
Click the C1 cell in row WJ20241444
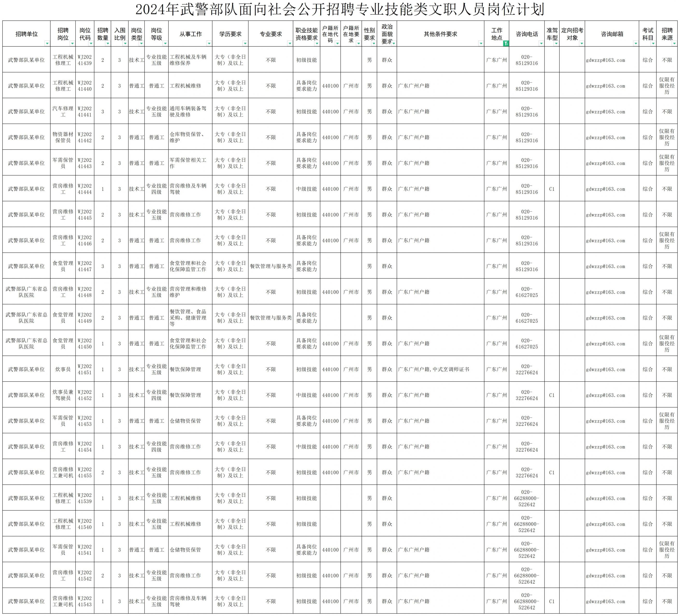[552, 189]
